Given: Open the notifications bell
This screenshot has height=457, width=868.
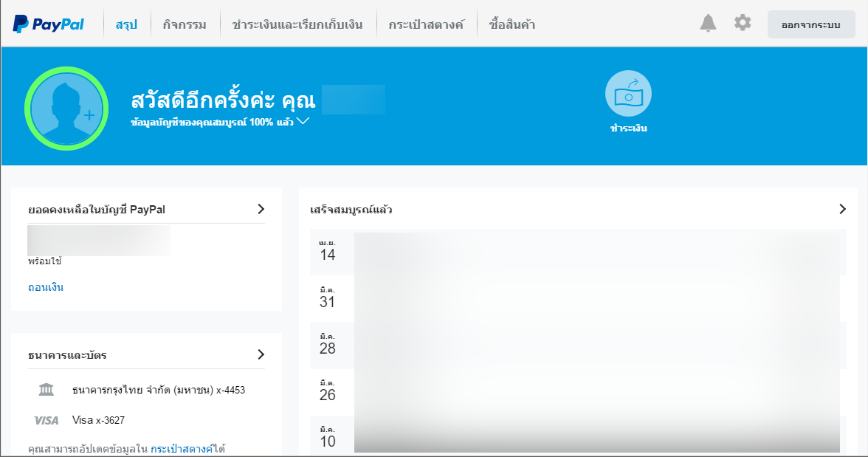Looking at the screenshot, I should click(x=708, y=24).
